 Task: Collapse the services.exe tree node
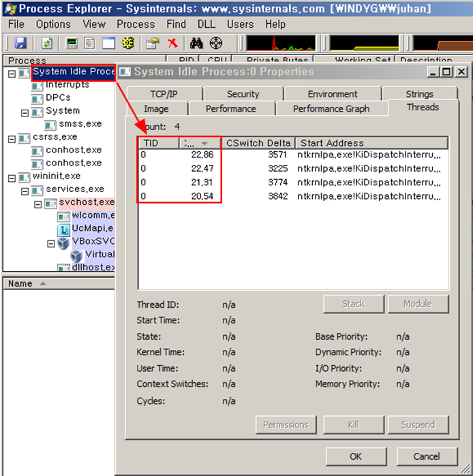point(25,191)
